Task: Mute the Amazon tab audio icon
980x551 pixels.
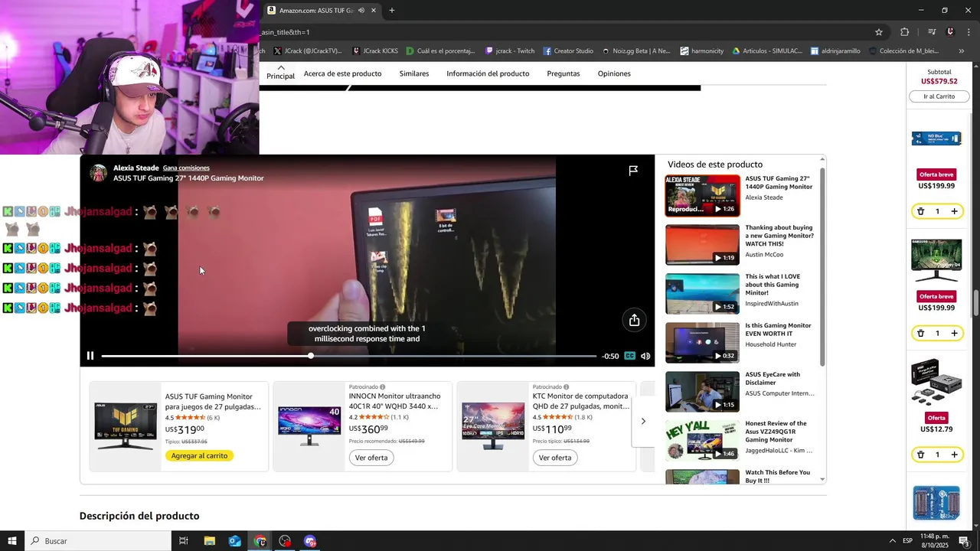Action: pos(361,11)
